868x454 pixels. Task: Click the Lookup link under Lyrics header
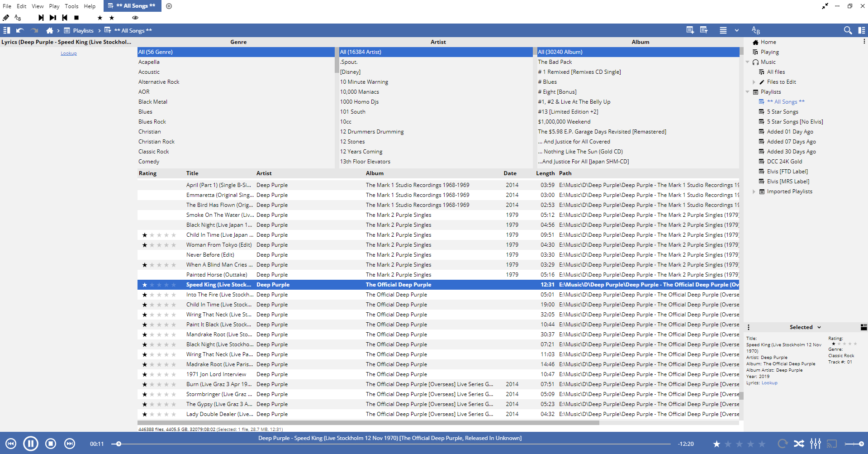(69, 53)
